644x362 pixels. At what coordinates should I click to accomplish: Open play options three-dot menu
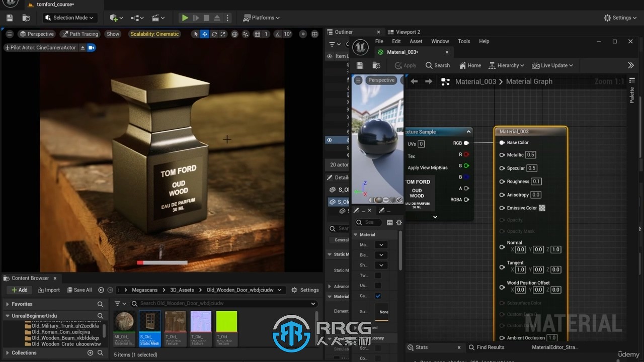pos(227,18)
